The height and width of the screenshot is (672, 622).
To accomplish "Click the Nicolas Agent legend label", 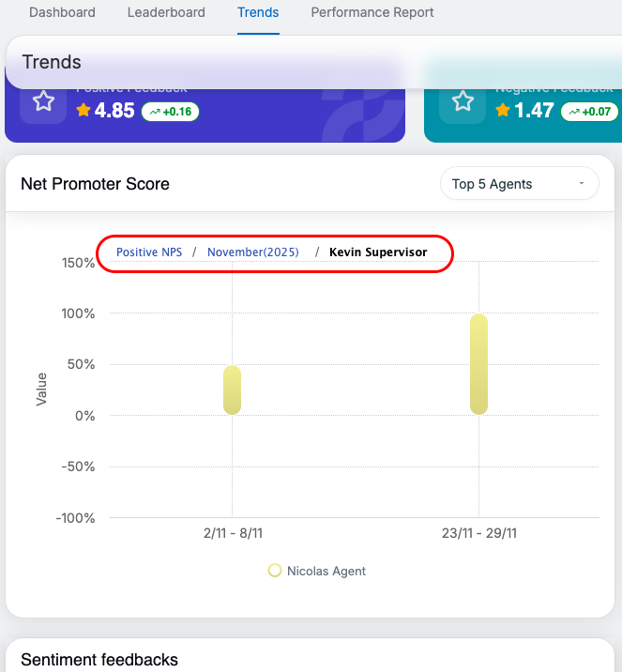I will (x=326, y=571).
